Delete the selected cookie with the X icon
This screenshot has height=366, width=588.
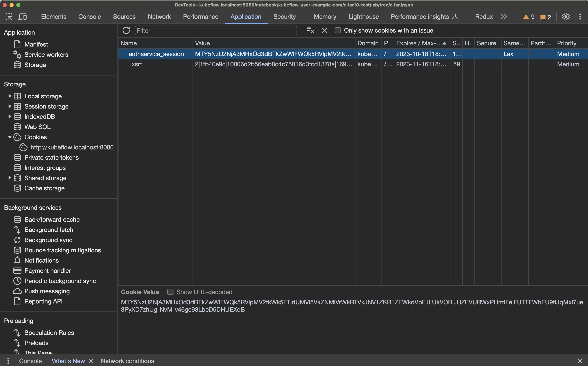pyautogui.click(x=324, y=30)
